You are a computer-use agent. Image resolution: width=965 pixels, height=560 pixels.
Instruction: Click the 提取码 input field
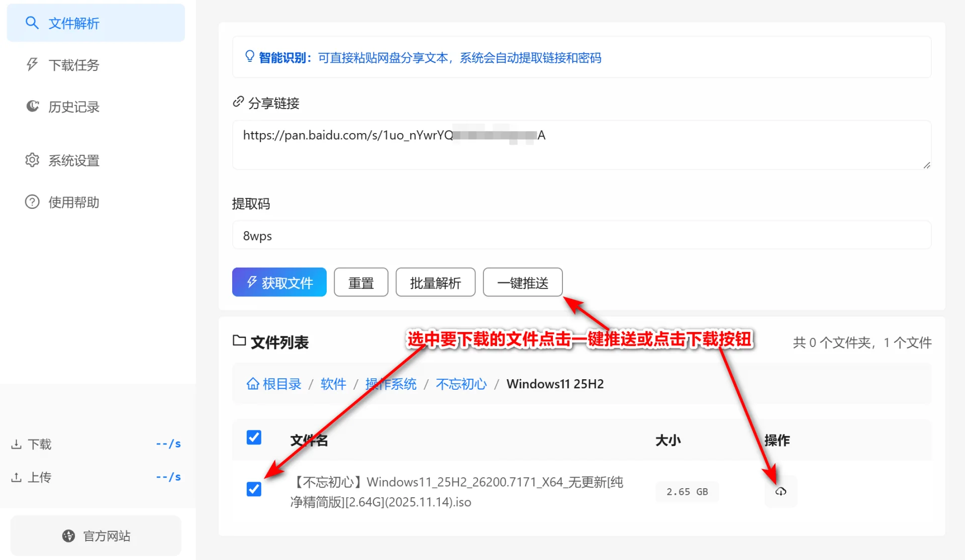[582, 236]
